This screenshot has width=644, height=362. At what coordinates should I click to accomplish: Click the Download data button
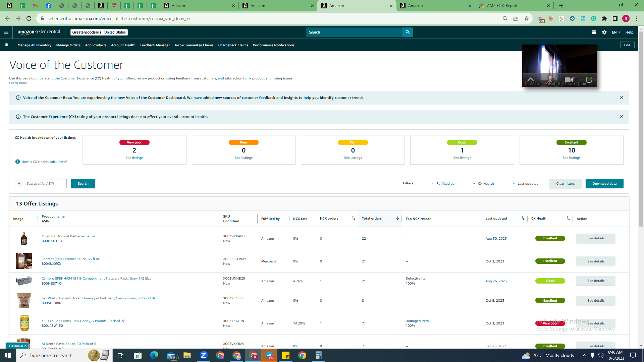pyautogui.click(x=604, y=184)
